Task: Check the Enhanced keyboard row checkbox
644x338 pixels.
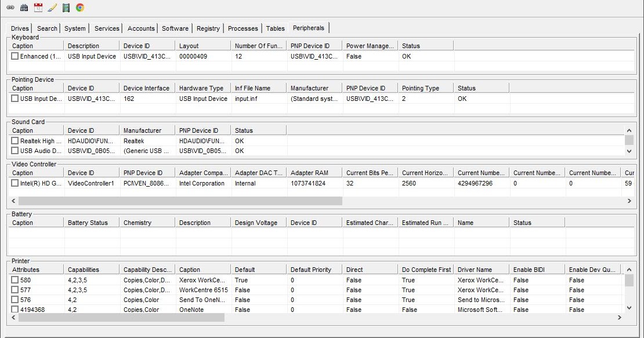Action: (x=15, y=56)
